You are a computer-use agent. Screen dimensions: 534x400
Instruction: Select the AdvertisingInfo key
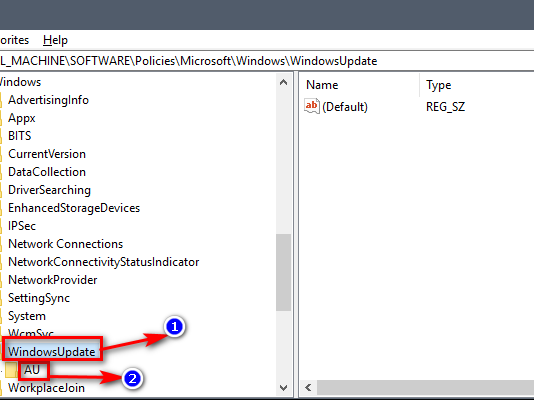click(x=48, y=100)
